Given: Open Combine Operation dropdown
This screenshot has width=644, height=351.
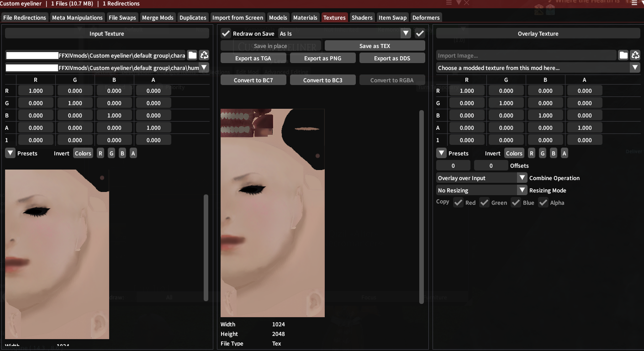Looking at the screenshot, I should pyautogui.click(x=482, y=178).
